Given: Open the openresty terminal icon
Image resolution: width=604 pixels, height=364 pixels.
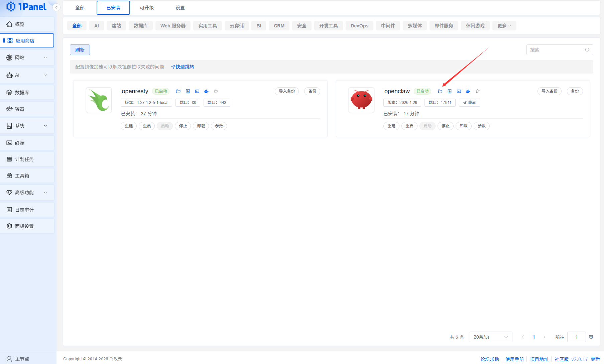Looking at the screenshot, I should pos(197,91).
